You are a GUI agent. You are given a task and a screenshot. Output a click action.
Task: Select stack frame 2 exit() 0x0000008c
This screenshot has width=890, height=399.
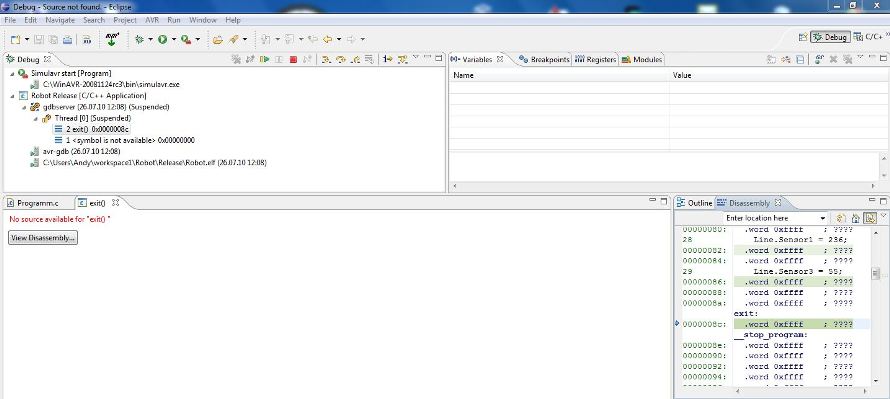[93, 129]
